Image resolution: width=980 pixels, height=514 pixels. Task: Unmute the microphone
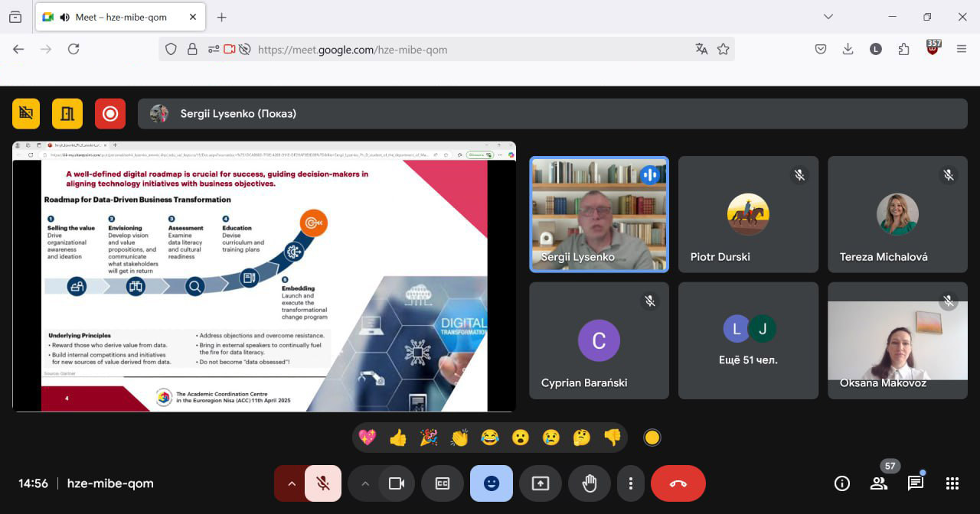[x=323, y=483]
